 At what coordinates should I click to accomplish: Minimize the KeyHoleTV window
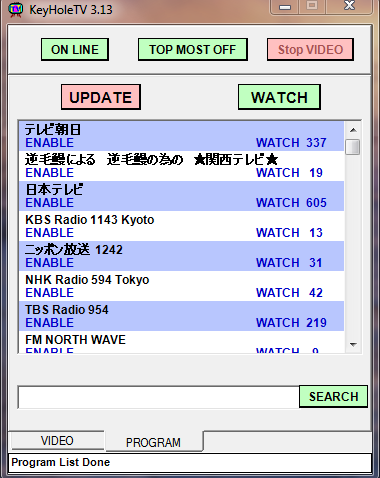tap(285, 7)
